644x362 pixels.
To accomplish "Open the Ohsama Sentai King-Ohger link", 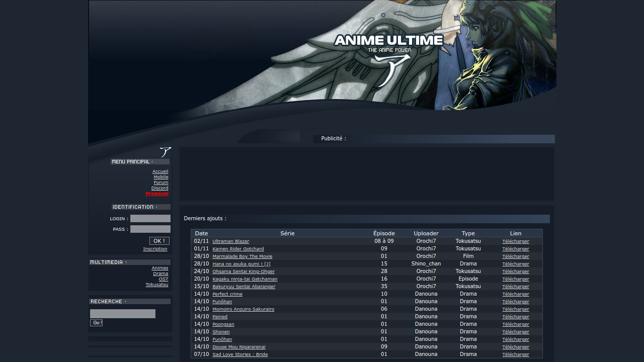I will (x=244, y=271).
